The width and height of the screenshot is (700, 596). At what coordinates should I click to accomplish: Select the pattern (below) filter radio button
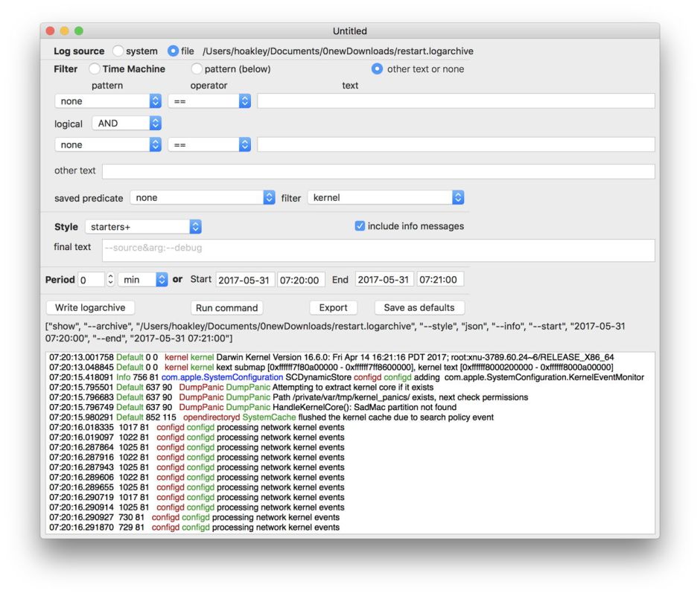(197, 69)
